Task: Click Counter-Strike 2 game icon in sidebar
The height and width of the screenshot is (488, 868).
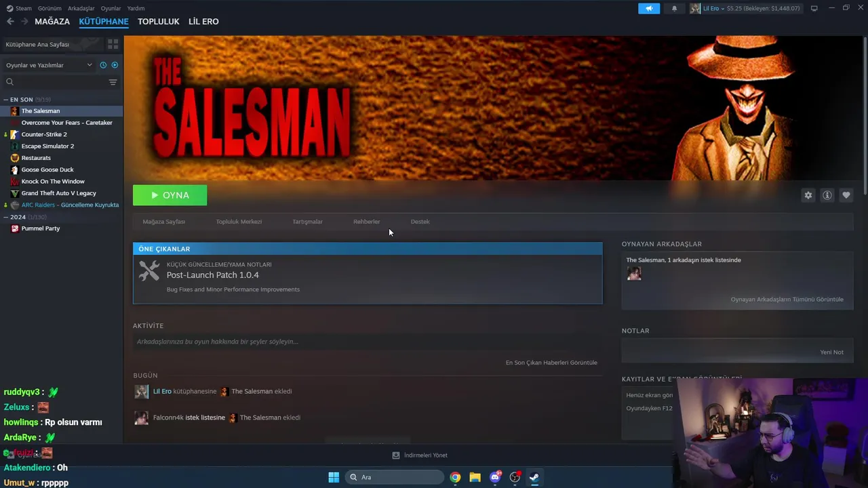Action: point(14,134)
